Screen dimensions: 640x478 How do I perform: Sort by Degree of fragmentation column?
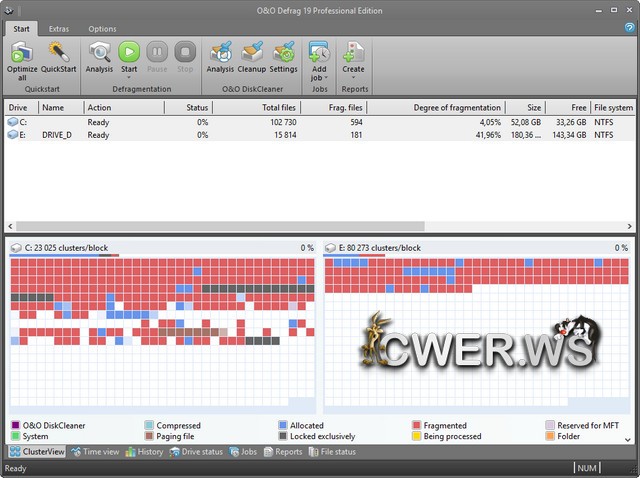(443, 107)
